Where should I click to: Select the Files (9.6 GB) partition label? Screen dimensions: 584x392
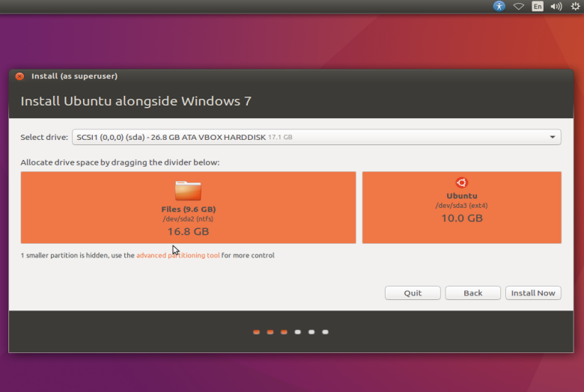(189, 209)
